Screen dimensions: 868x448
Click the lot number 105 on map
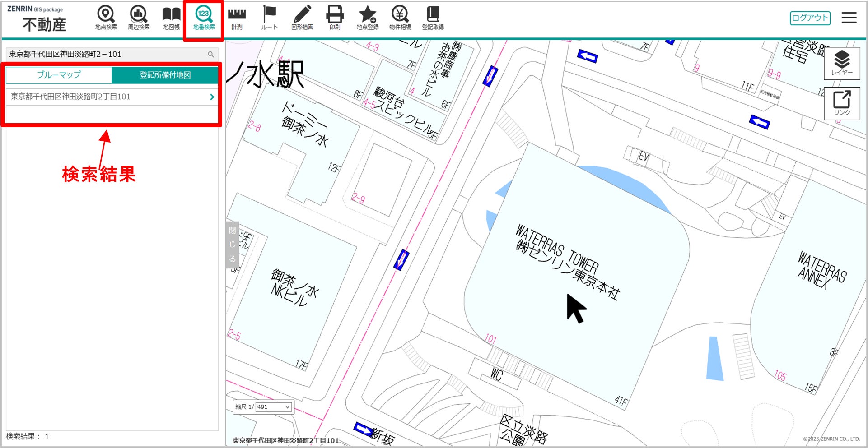[x=780, y=375]
